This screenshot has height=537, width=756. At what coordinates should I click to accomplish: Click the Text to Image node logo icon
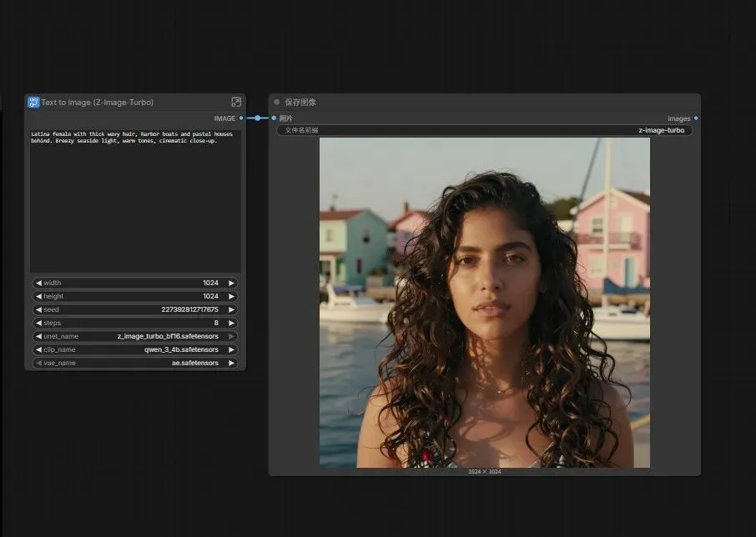pos(33,102)
